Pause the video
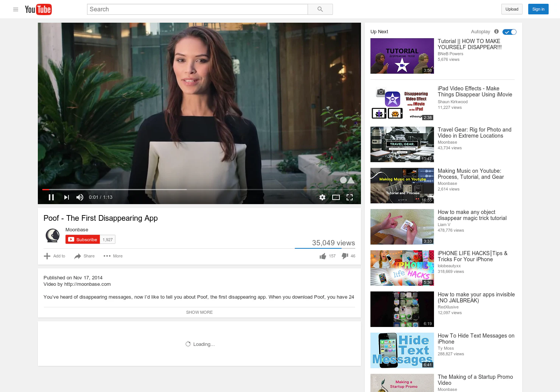560x392 pixels. [51, 197]
